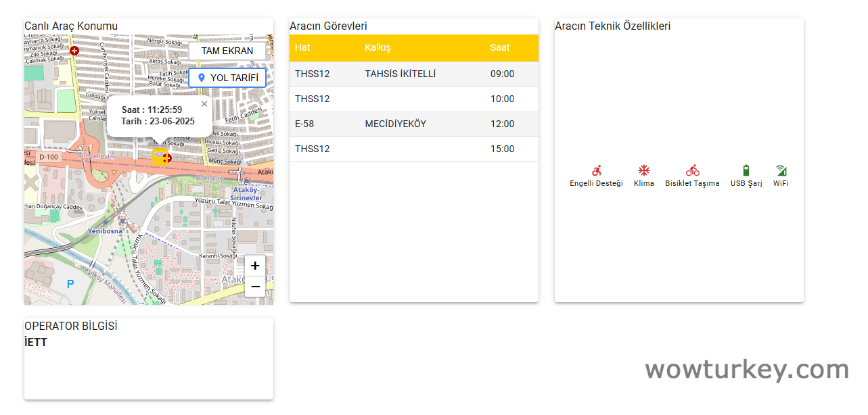This screenshot has width=868, height=415.
Task: Click the Klima snowflake icon
Action: click(x=644, y=171)
